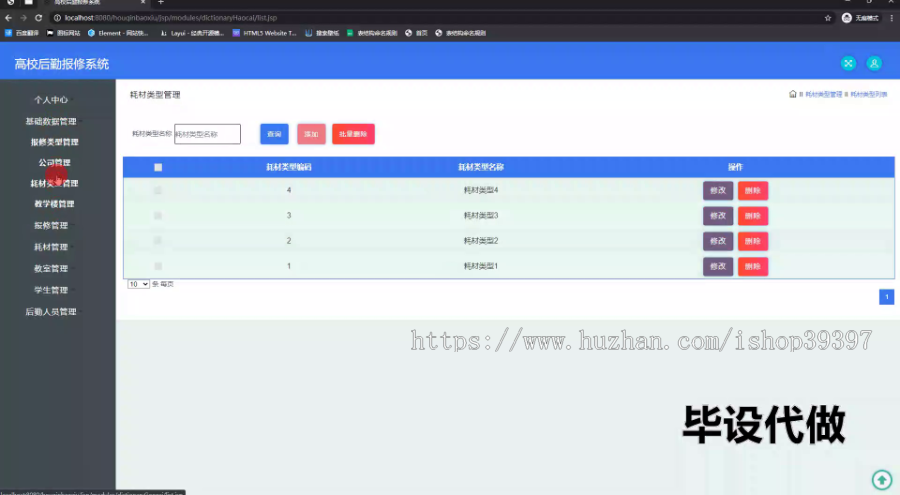Viewport: 900px width, 495px height.
Task: Expand the 后勤人员管理 sidebar menu
Action: pos(51,311)
